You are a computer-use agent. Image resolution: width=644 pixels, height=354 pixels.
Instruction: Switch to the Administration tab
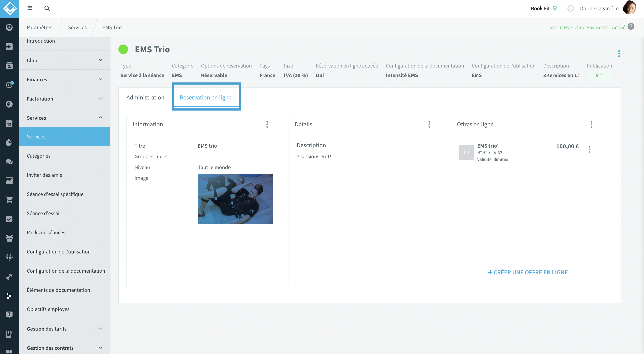pyautogui.click(x=145, y=97)
